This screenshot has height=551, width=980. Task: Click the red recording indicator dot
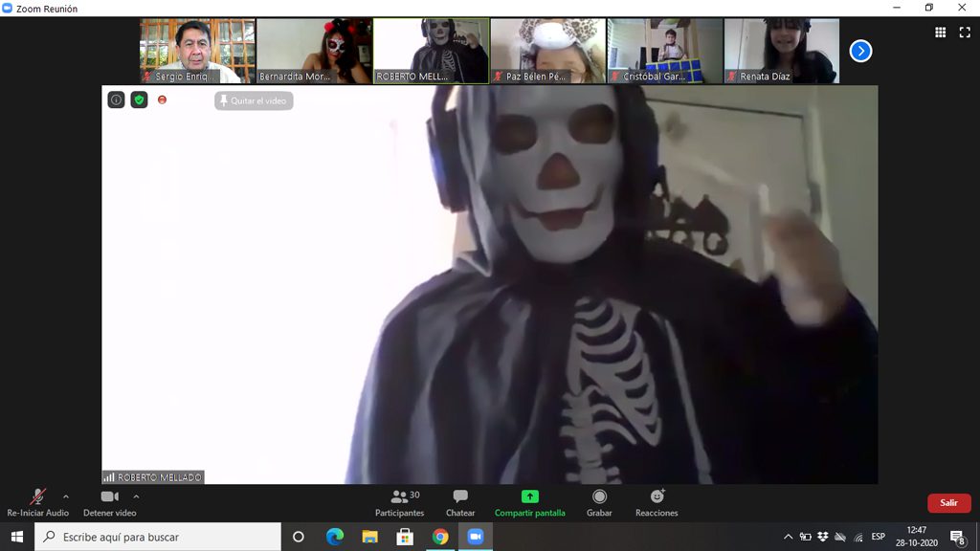click(x=162, y=99)
